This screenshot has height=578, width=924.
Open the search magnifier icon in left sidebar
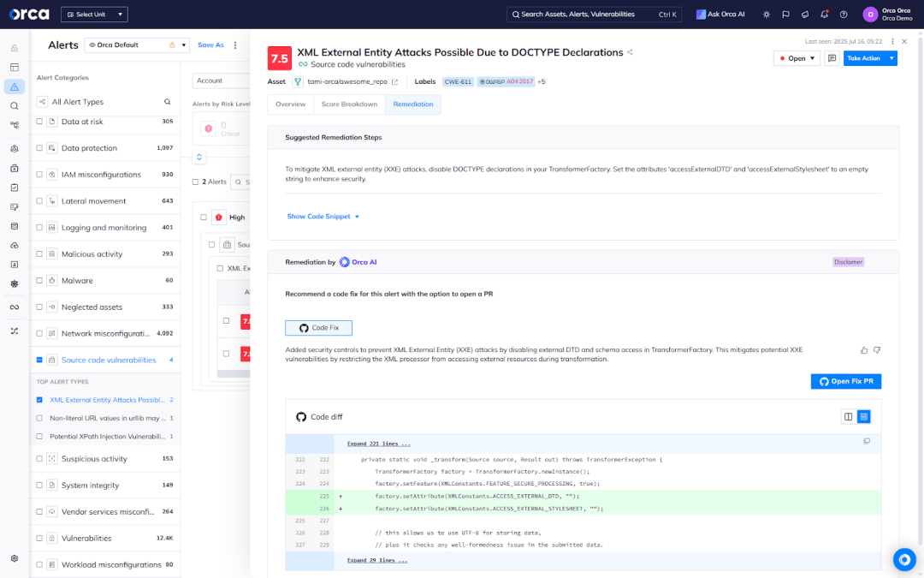click(15, 106)
